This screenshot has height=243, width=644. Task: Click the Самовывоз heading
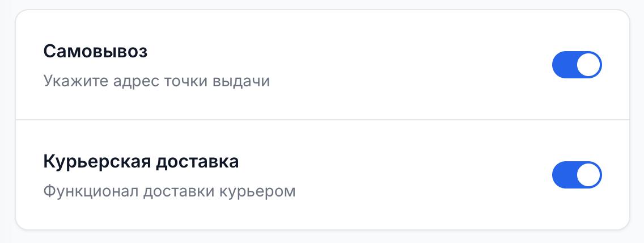pyautogui.click(x=95, y=52)
